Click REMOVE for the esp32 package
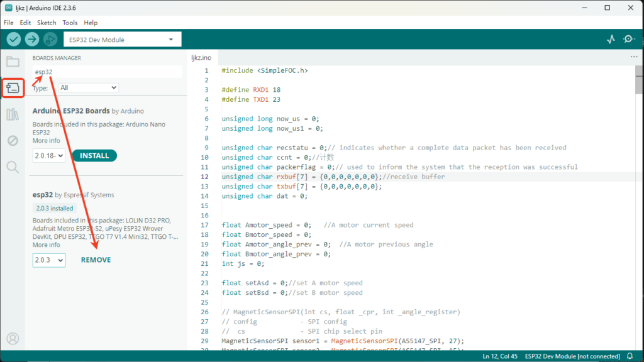Screen dimensions: 644x362 click(x=96, y=260)
